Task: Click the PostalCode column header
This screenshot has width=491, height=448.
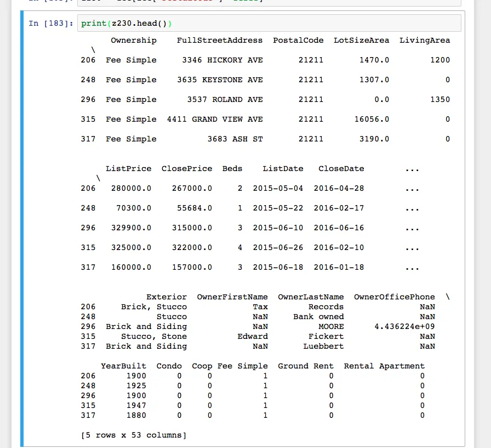Action: 298,40
